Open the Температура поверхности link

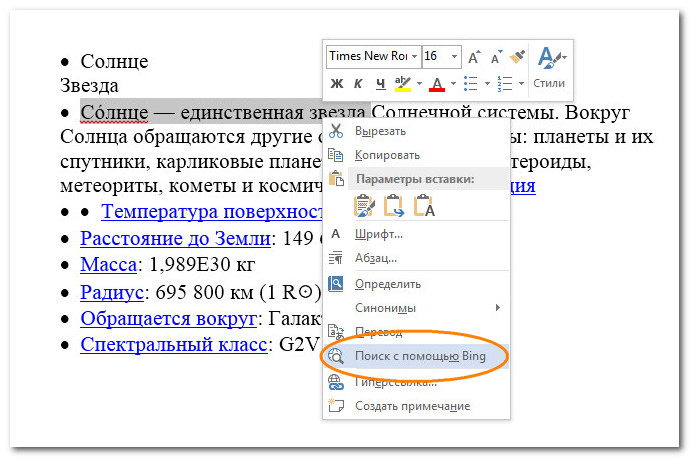[x=212, y=212]
